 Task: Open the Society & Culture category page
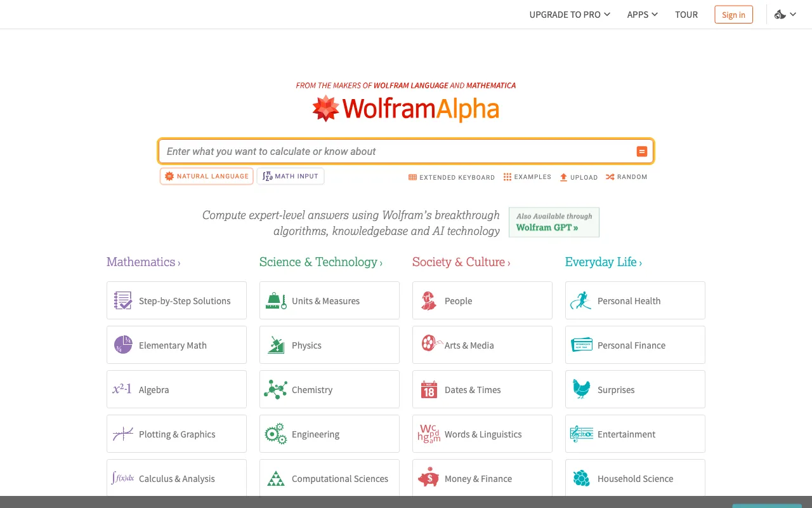point(461,262)
